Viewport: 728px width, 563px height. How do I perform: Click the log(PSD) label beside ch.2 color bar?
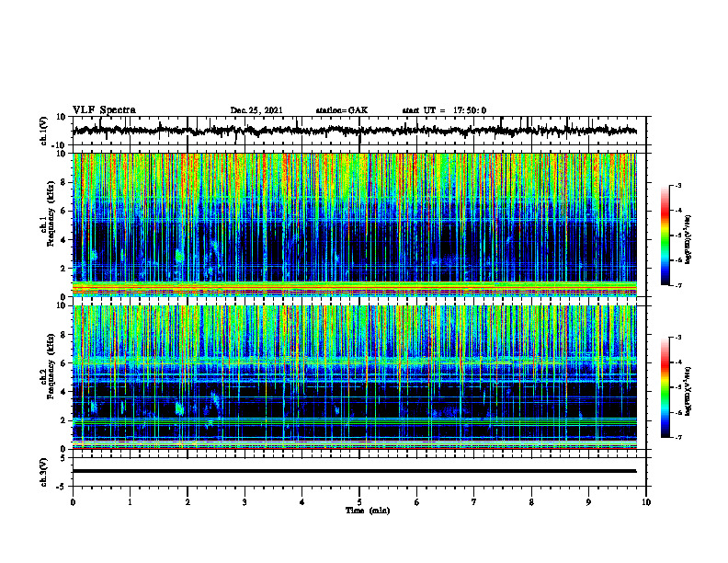[x=688, y=391]
